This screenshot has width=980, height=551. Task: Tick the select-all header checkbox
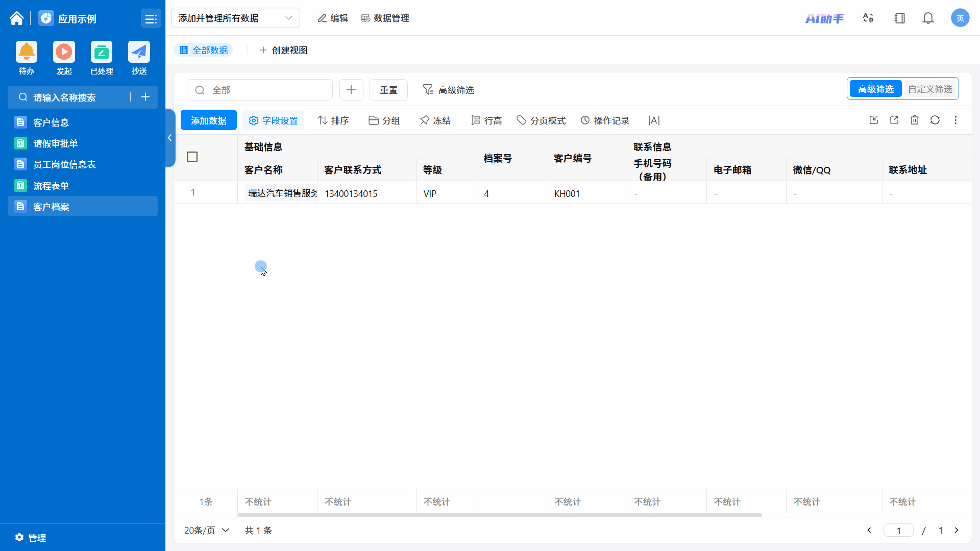[192, 157]
